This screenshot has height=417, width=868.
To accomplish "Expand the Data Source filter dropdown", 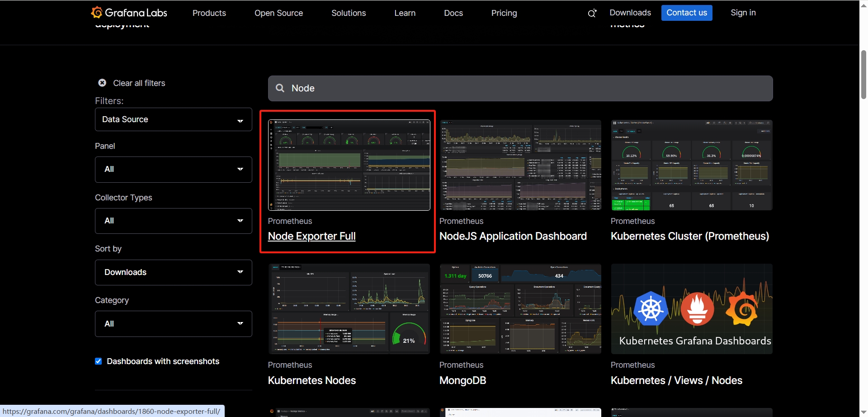I will [x=173, y=119].
